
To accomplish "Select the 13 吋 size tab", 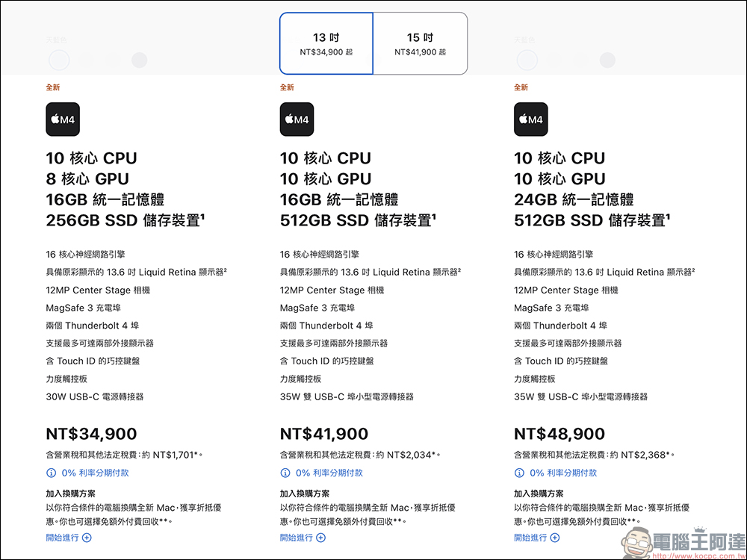I will 326,43.
